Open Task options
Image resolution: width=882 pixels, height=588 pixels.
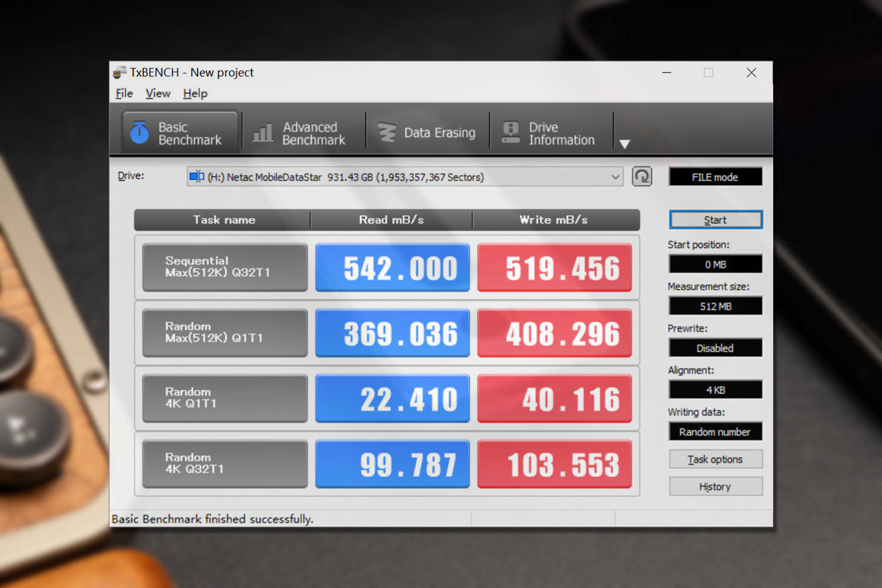pyautogui.click(x=716, y=459)
